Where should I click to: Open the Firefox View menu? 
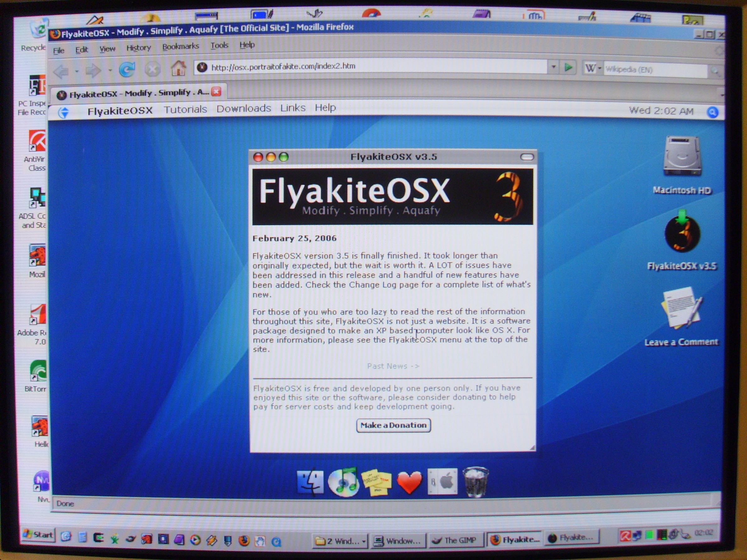point(107,49)
